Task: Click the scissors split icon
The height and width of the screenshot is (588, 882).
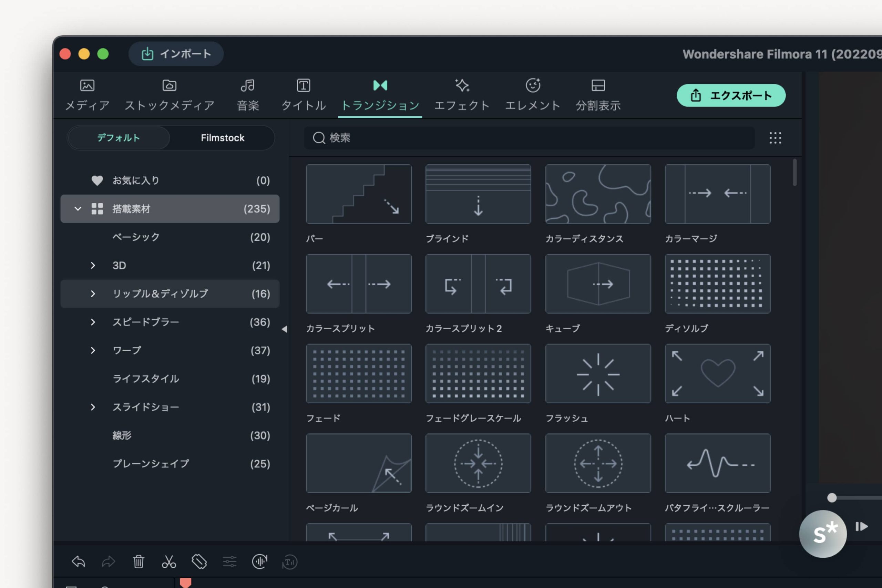Action: (169, 561)
